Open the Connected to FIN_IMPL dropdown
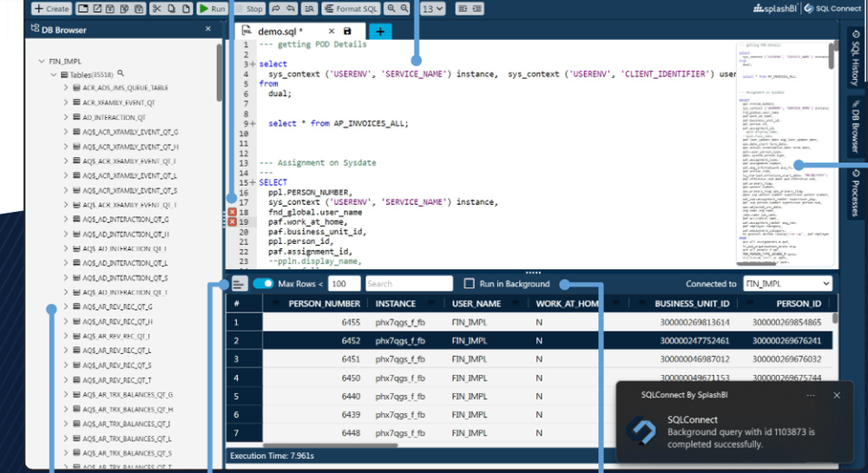Screen dimensions: 868x473 click(787, 284)
